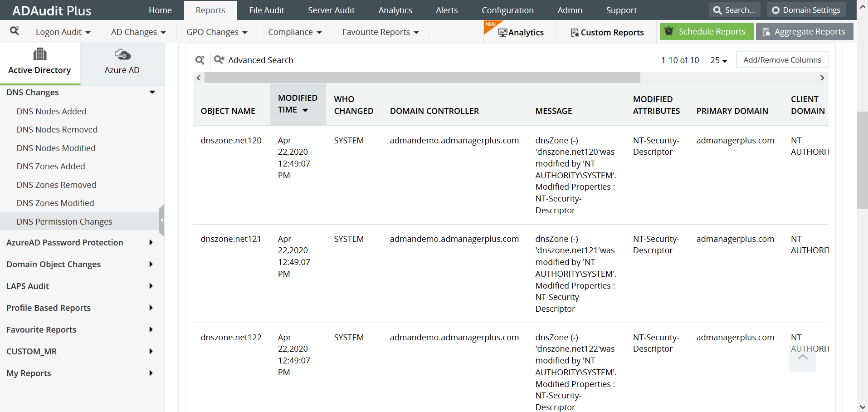Expand the LAPS Audit section
Image resolution: width=868 pixels, height=412 pixels.
pyautogui.click(x=151, y=286)
